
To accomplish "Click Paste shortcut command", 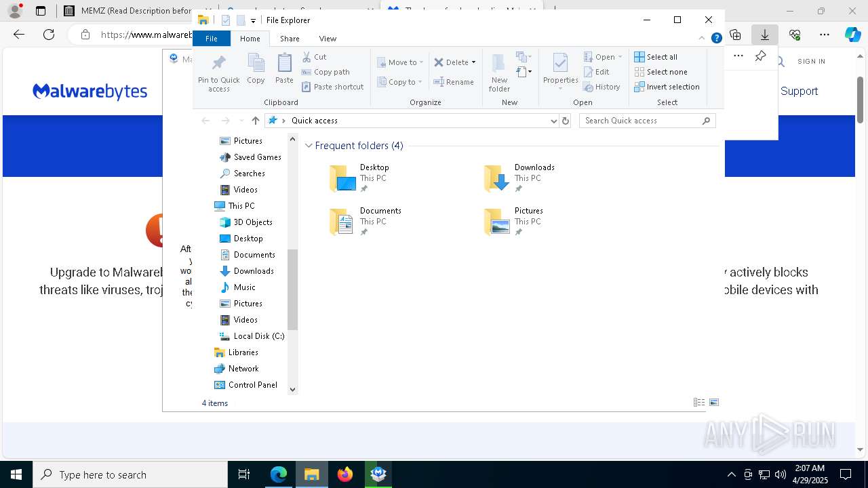I will click(332, 87).
